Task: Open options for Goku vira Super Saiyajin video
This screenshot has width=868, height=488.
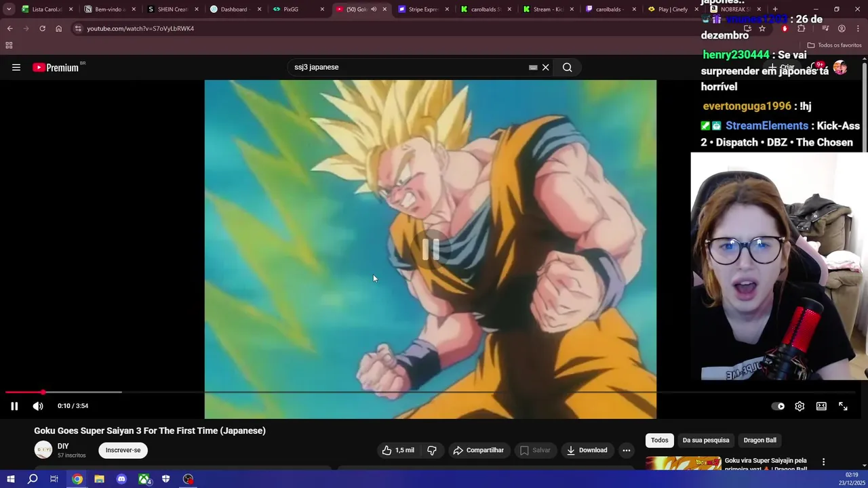Action: tap(823, 462)
